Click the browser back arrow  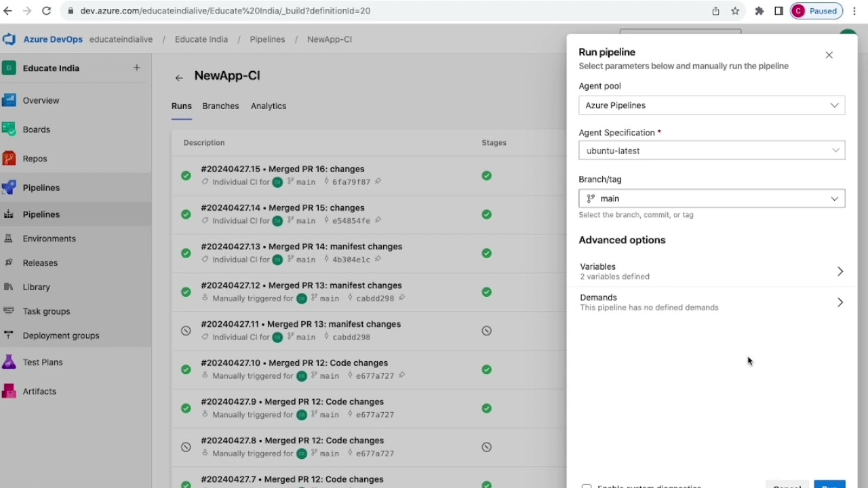click(x=8, y=11)
